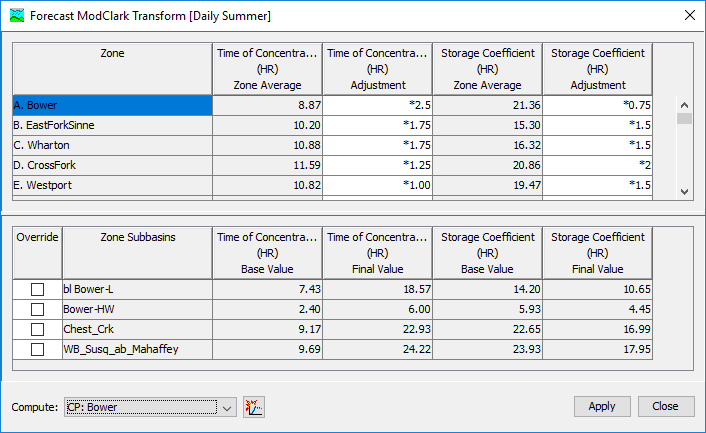Enable override for bl Bower-L subbasin
This screenshot has height=433, width=706.
37,289
